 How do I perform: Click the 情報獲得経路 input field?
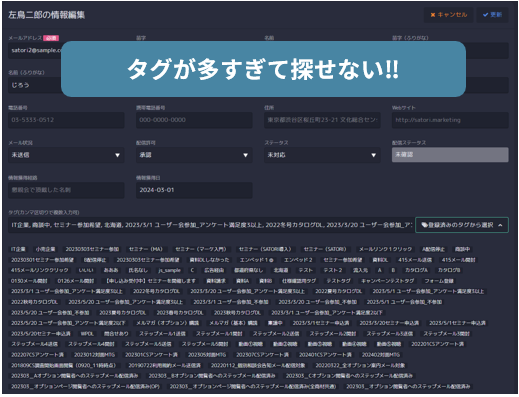point(66,190)
